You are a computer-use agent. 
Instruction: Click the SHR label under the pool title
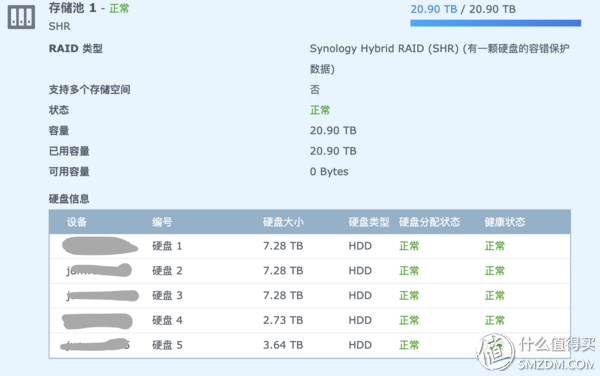[x=59, y=26]
